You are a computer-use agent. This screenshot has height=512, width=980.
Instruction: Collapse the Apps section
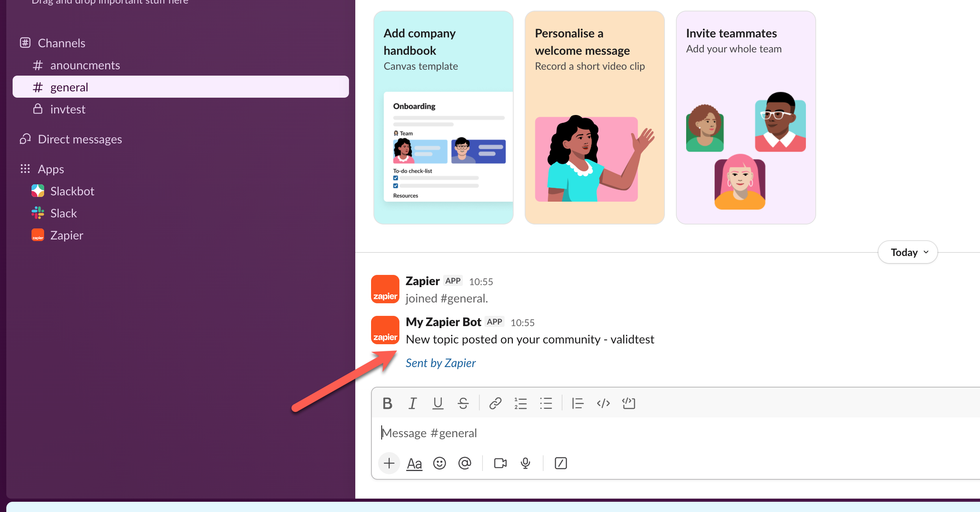click(51, 169)
